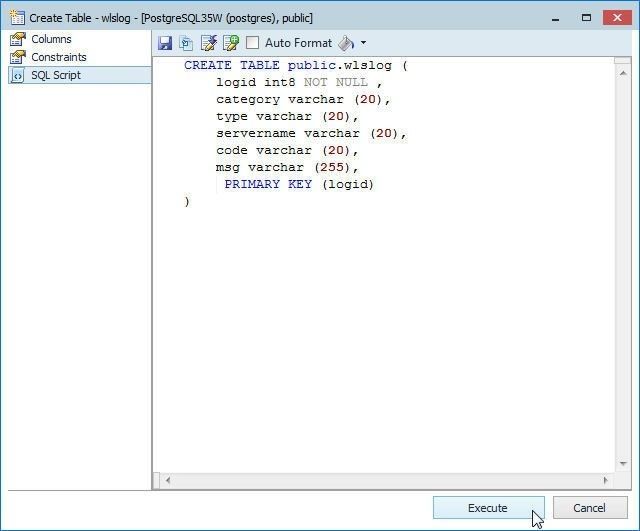The image size is (640, 531).
Task: Click the 'PRIMARY KEY (logid)' line
Action: point(299,184)
